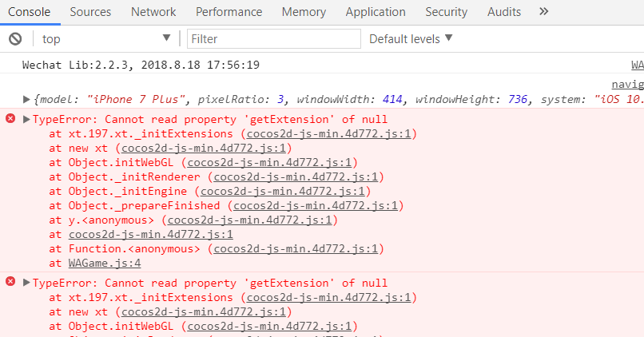This screenshot has width=644, height=337.
Task: Open the Performance tab
Action: [x=229, y=12]
